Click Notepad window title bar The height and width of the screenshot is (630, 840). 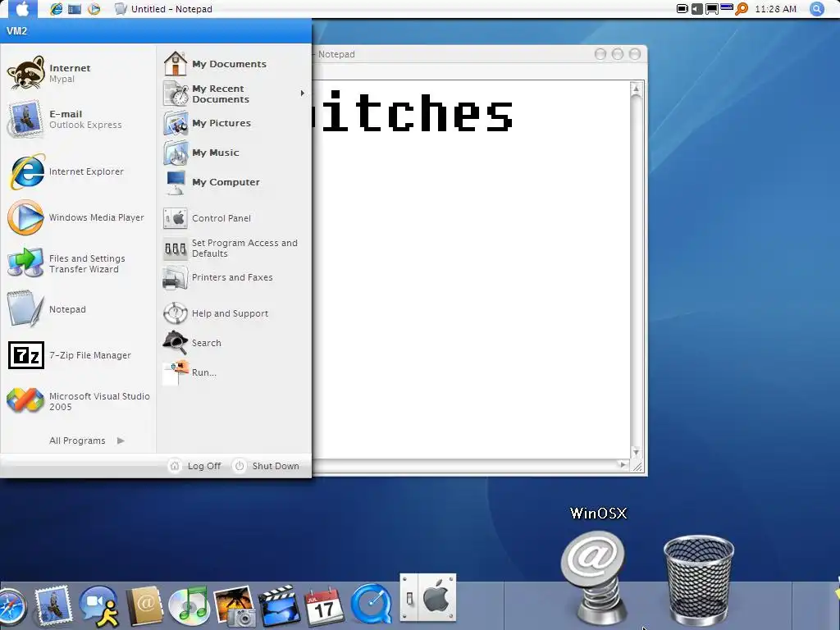point(479,54)
